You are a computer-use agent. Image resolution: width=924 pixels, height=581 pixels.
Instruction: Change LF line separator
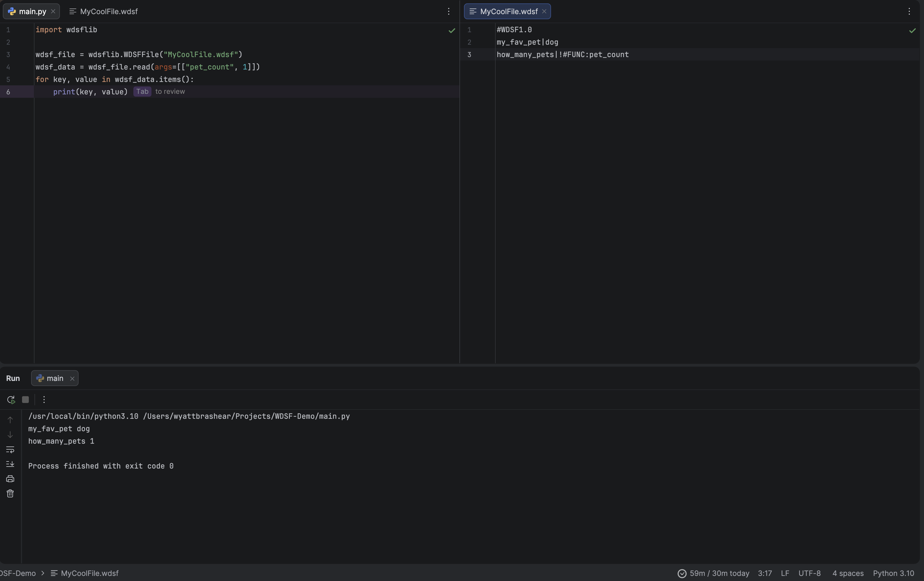click(785, 573)
